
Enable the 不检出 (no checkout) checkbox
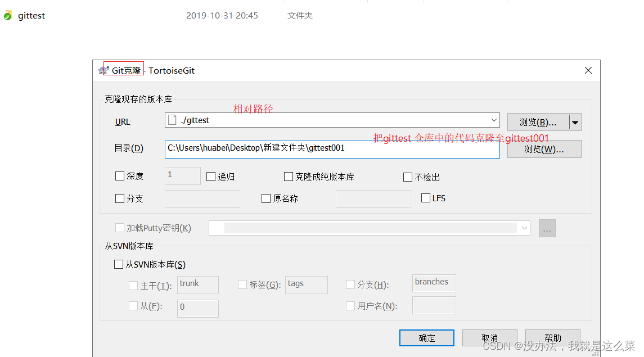click(407, 177)
